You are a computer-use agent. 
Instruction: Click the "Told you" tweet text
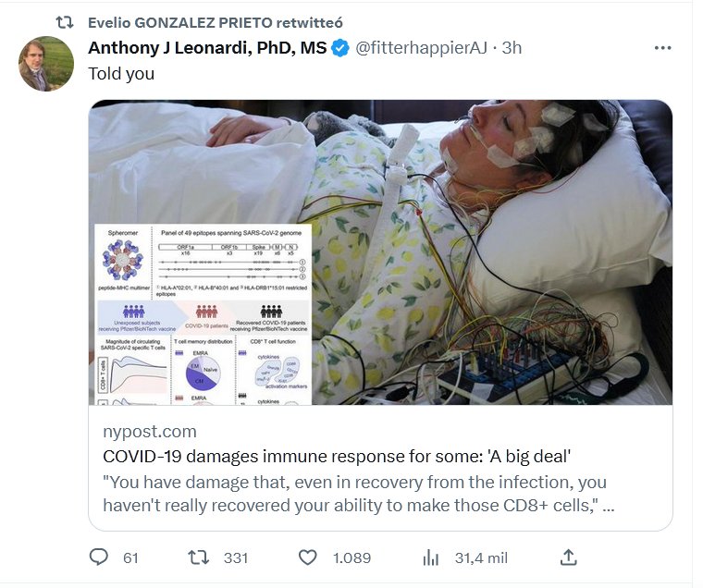click(x=121, y=74)
